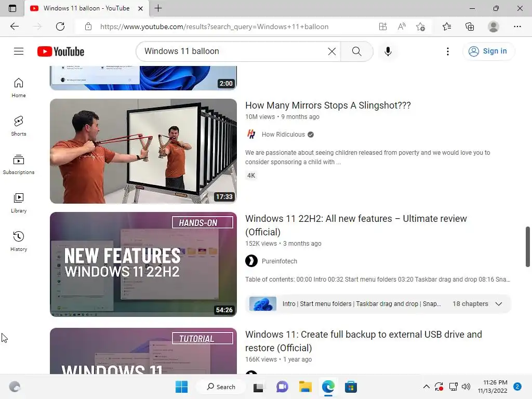532x399 pixels.
Task: Sign in to YouTube
Action: [488, 51]
